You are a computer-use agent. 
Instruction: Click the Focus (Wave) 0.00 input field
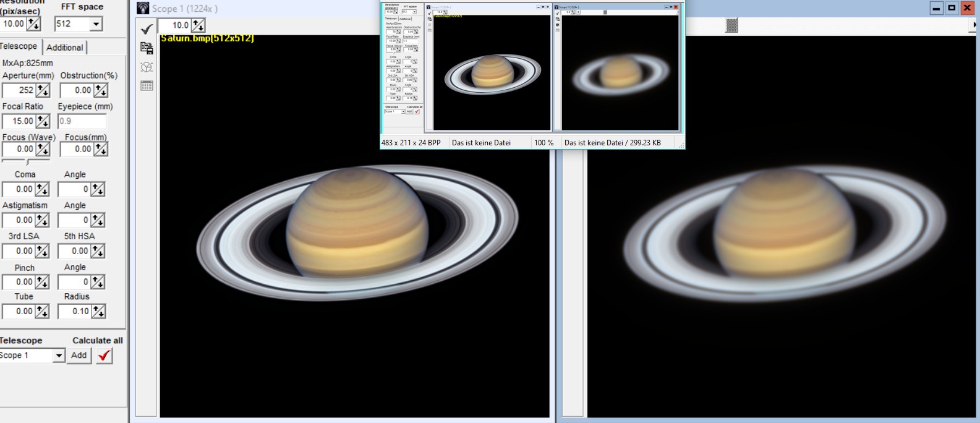pos(19,149)
